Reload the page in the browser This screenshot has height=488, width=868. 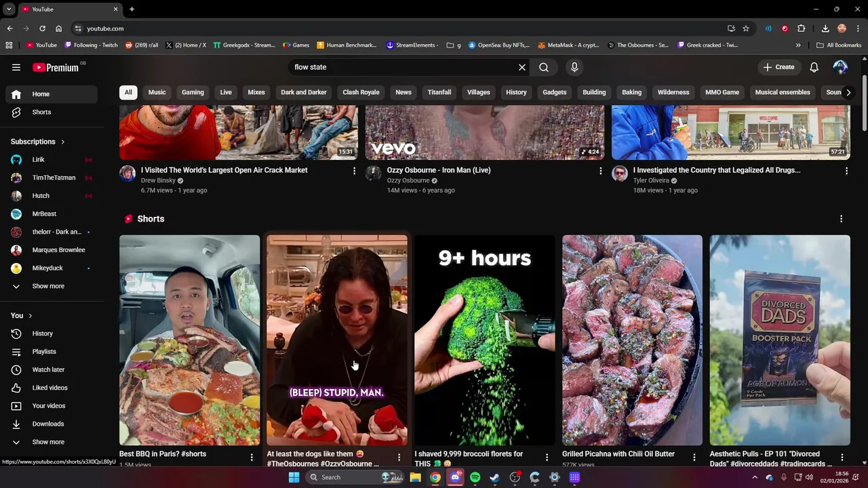tap(42, 28)
